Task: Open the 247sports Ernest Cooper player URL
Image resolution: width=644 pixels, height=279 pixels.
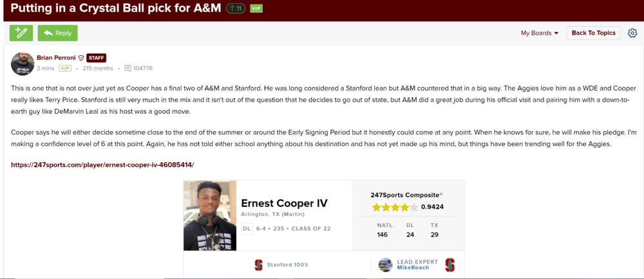Action: pyautogui.click(x=102, y=165)
